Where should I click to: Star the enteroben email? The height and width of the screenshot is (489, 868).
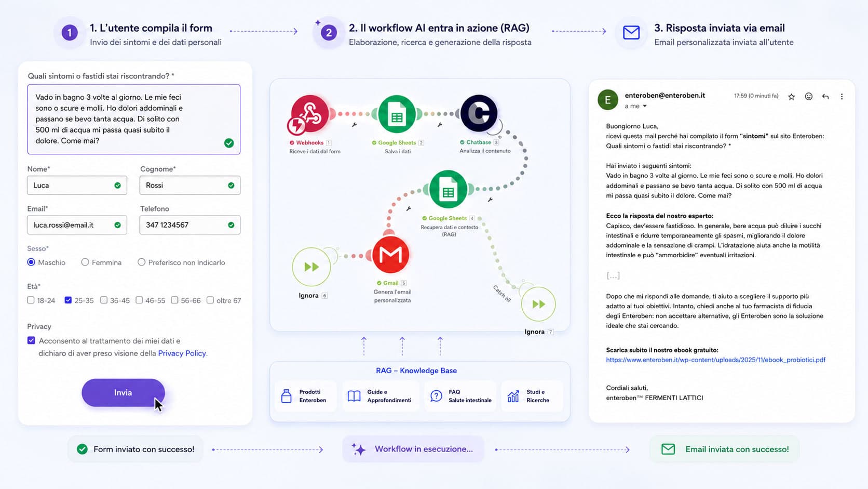791,97
